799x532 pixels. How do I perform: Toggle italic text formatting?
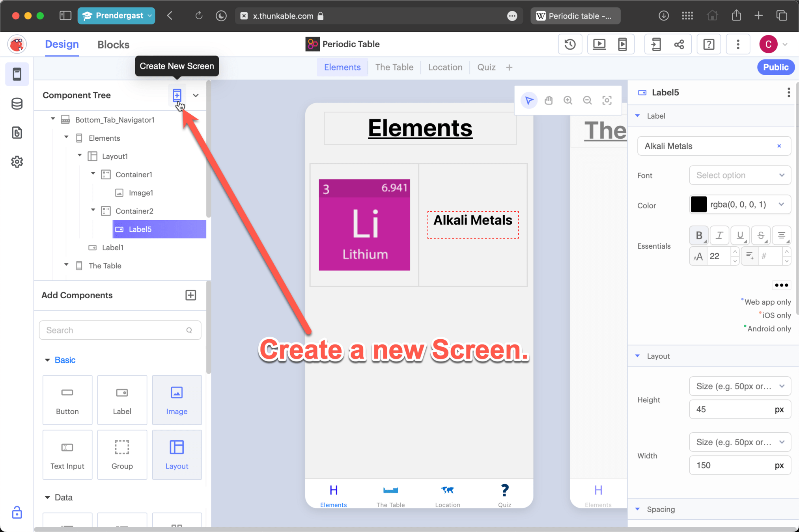click(x=719, y=235)
